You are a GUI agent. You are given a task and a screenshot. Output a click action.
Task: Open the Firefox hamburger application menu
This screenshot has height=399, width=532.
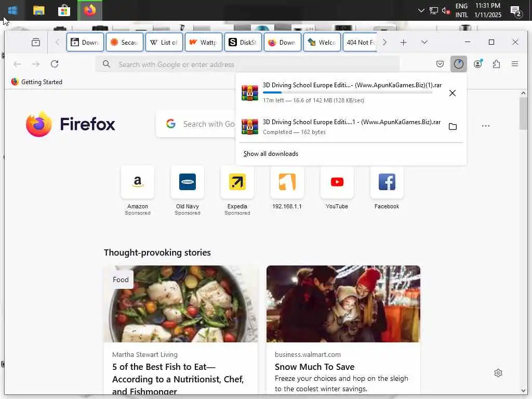[515, 64]
